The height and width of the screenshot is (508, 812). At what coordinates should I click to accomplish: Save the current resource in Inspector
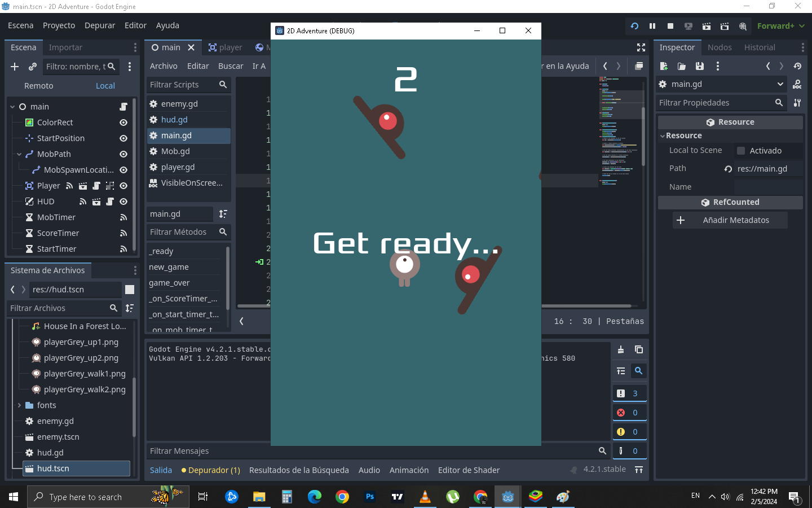click(700, 66)
